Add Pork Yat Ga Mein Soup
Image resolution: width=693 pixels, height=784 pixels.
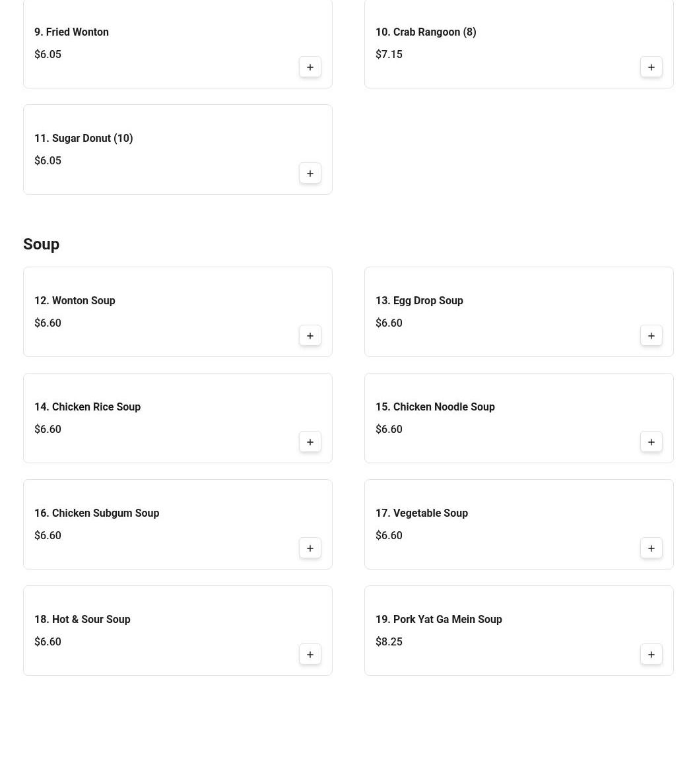coord(651,655)
